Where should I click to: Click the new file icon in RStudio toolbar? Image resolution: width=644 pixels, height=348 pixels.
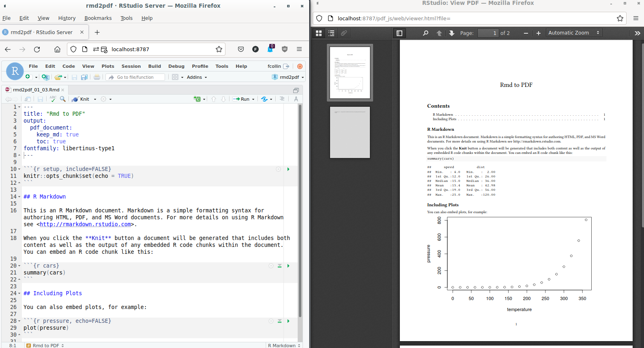tap(28, 77)
